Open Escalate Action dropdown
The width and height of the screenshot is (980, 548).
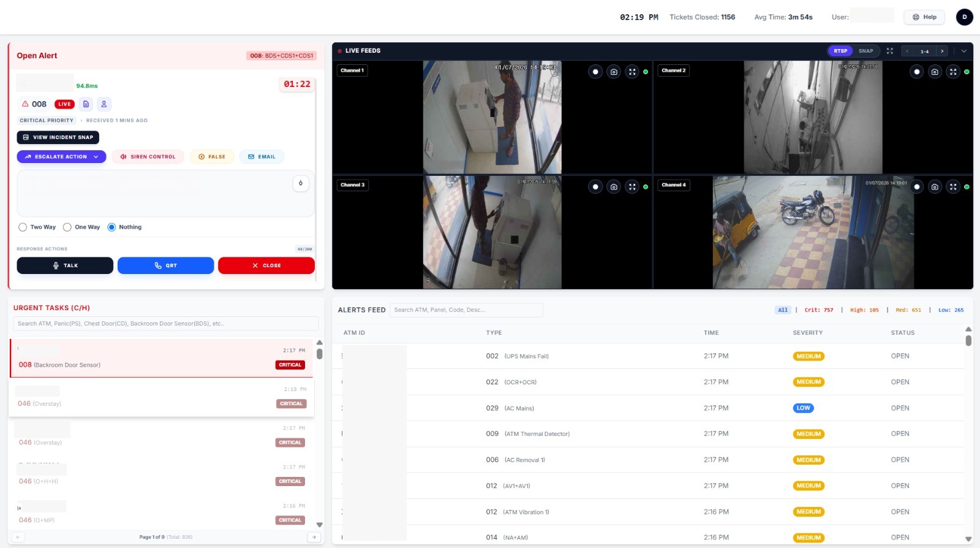[x=61, y=157]
